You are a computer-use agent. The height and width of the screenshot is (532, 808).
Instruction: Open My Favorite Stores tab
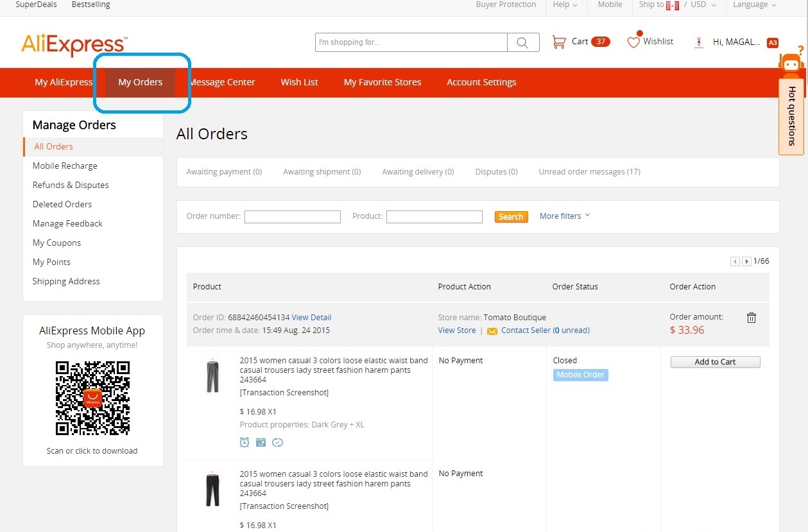pyautogui.click(x=383, y=82)
